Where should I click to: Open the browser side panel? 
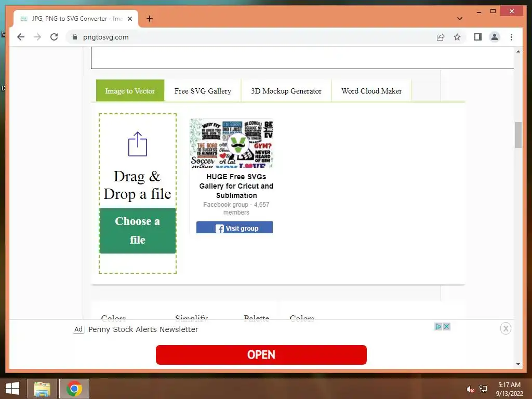[478, 37]
